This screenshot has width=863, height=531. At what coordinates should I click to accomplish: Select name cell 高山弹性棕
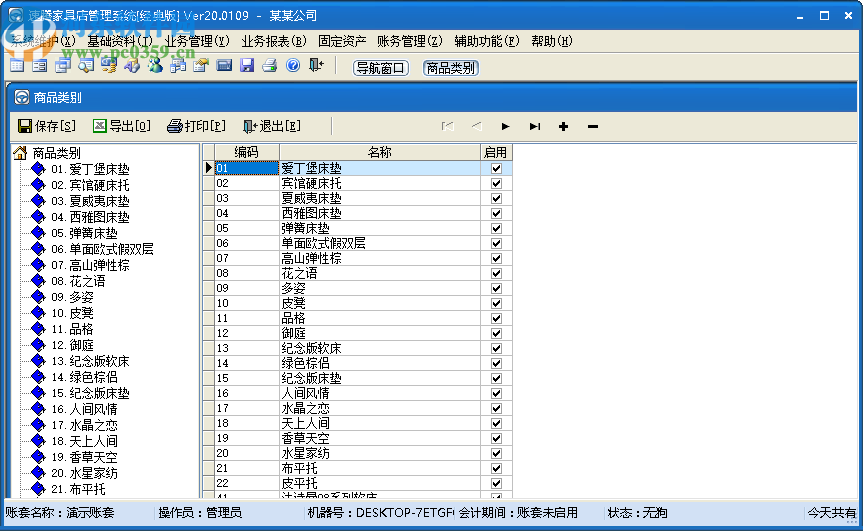click(x=380, y=258)
